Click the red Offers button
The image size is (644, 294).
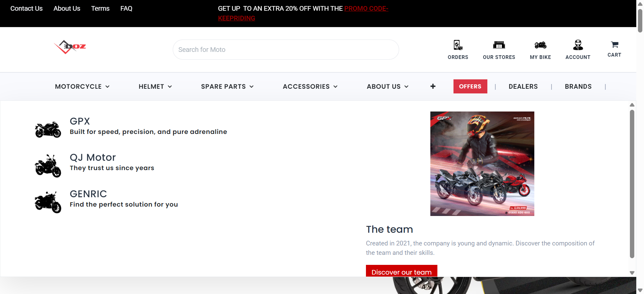470,86
